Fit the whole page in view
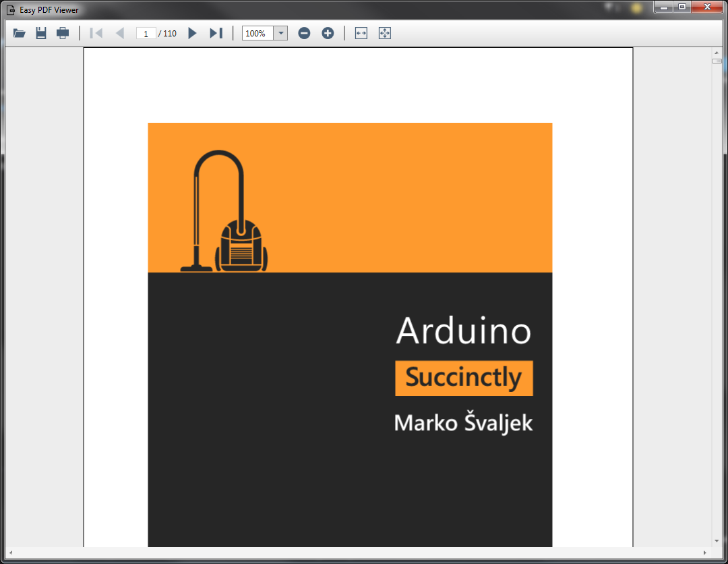The height and width of the screenshot is (564, 728). (x=385, y=33)
